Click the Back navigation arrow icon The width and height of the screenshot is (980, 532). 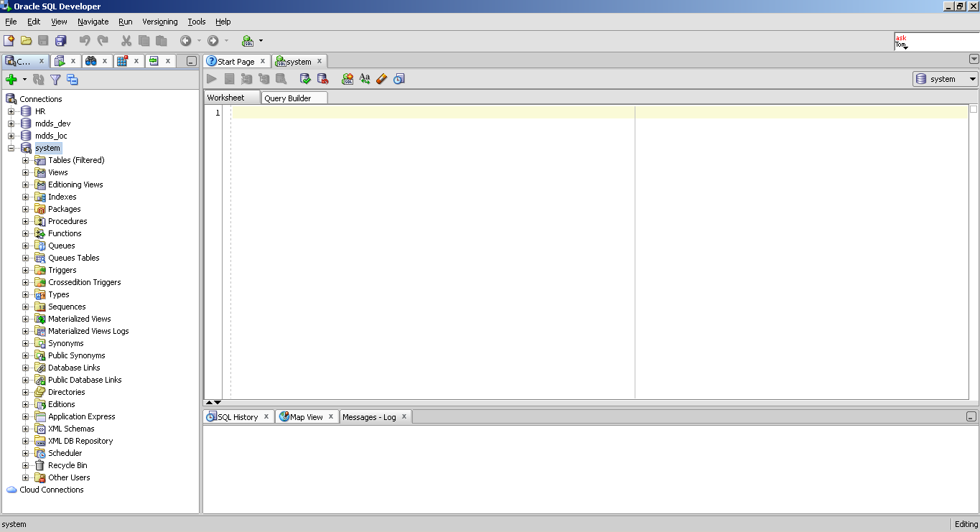pos(185,41)
